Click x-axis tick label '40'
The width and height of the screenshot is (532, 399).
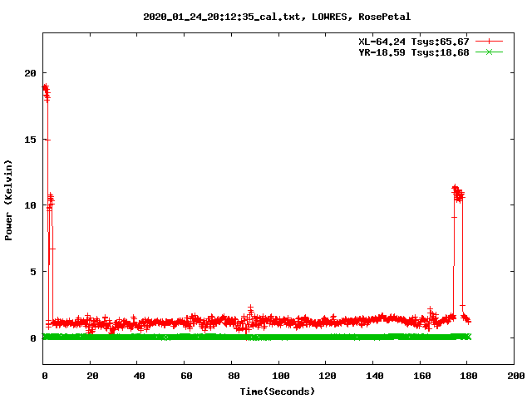pos(139,376)
